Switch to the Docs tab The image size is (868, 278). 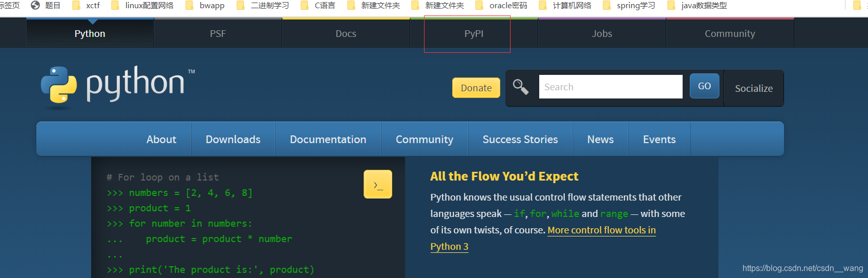coord(346,33)
